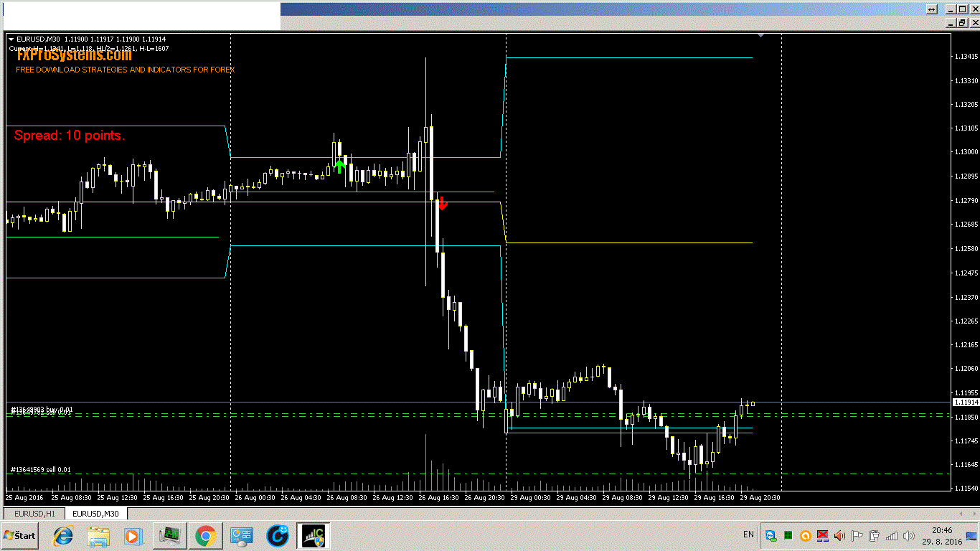The height and width of the screenshot is (551, 980).
Task: Click the 1.11540 price scale value
Action: coord(965,489)
